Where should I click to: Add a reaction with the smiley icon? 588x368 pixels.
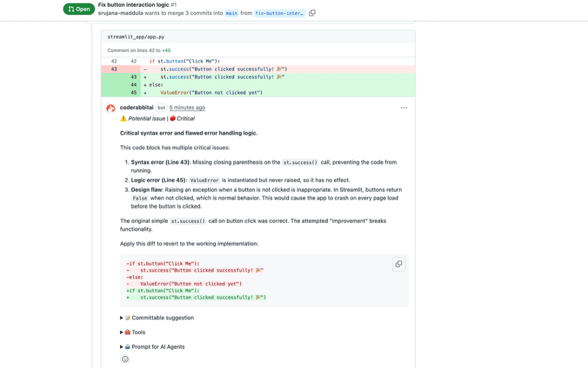coord(125,359)
